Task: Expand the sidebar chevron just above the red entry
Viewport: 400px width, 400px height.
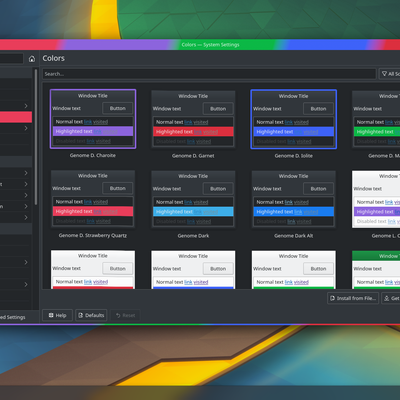Action: (x=26, y=106)
